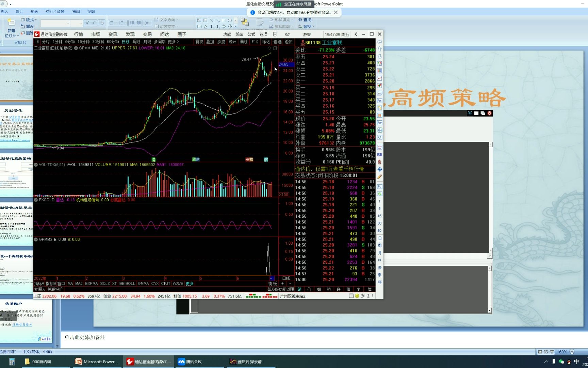Open the 文字方向 dropdown in ribbon

click(167, 20)
